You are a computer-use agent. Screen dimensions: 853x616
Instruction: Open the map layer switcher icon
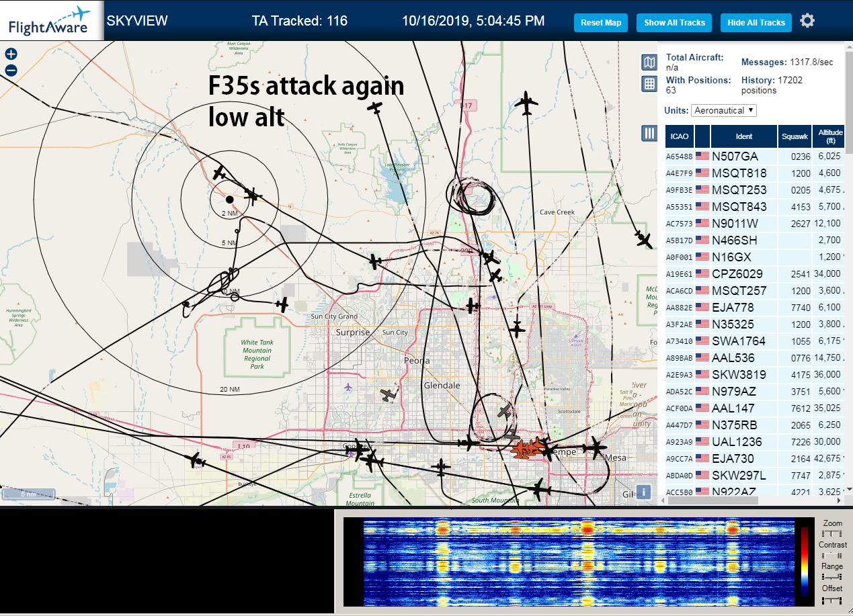(649, 63)
